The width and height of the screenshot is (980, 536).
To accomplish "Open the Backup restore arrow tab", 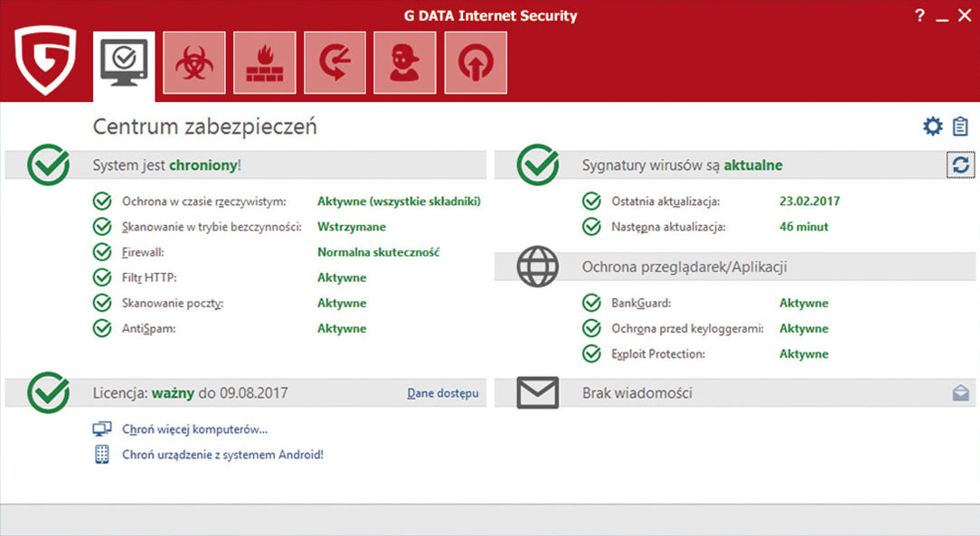I will (x=335, y=62).
